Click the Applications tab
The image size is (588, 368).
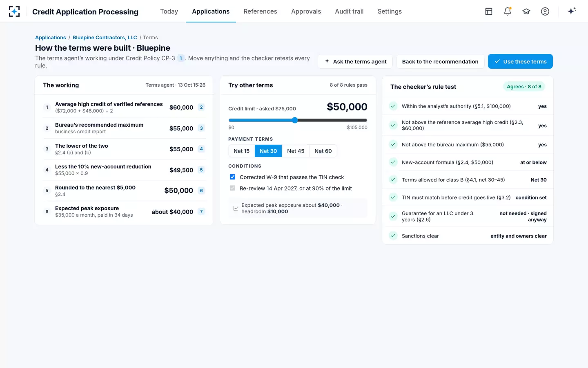point(211,11)
